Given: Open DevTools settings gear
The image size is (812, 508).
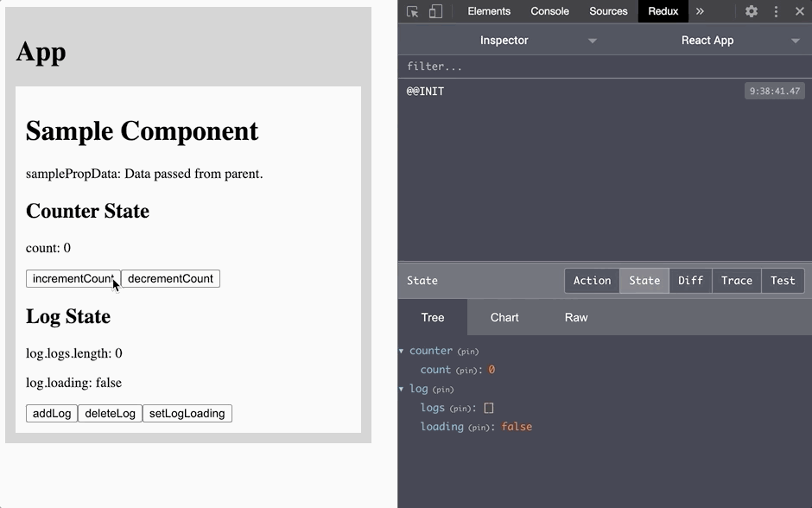Looking at the screenshot, I should (752, 11).
